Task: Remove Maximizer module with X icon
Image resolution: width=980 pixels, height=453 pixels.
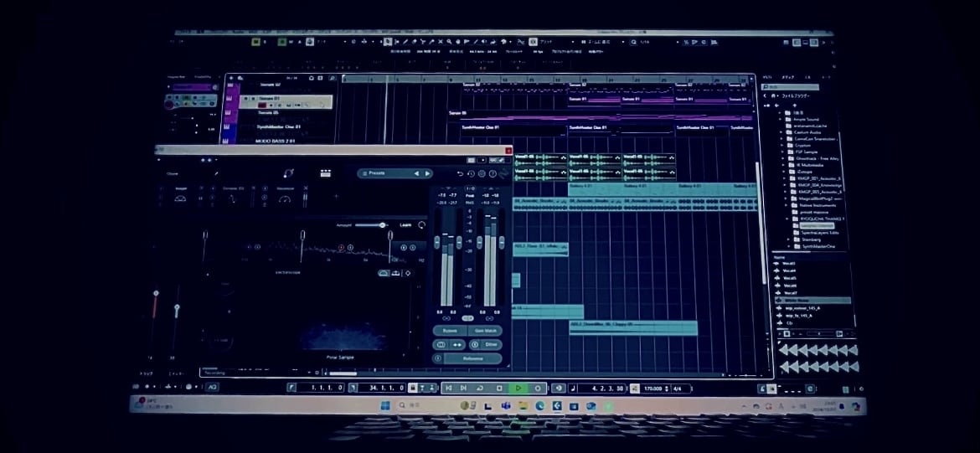Action: pyautogui.click(x=306, y=188)
